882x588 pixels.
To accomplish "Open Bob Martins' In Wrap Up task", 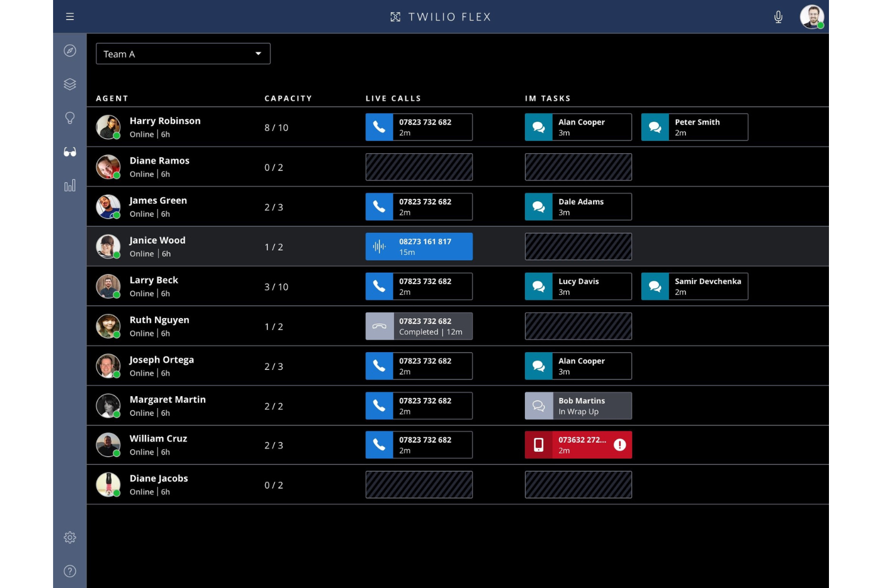I will [578, 406].
